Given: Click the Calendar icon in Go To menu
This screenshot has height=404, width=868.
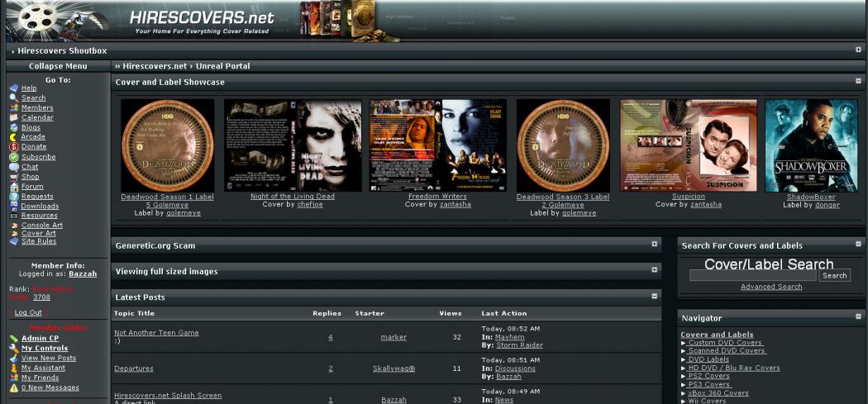Looking at the screenshot, I should 13,117.
